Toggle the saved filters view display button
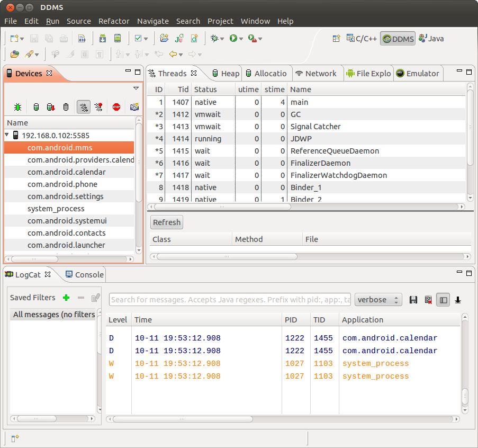This screenshot has width=478, height=448. coord(443,300)
